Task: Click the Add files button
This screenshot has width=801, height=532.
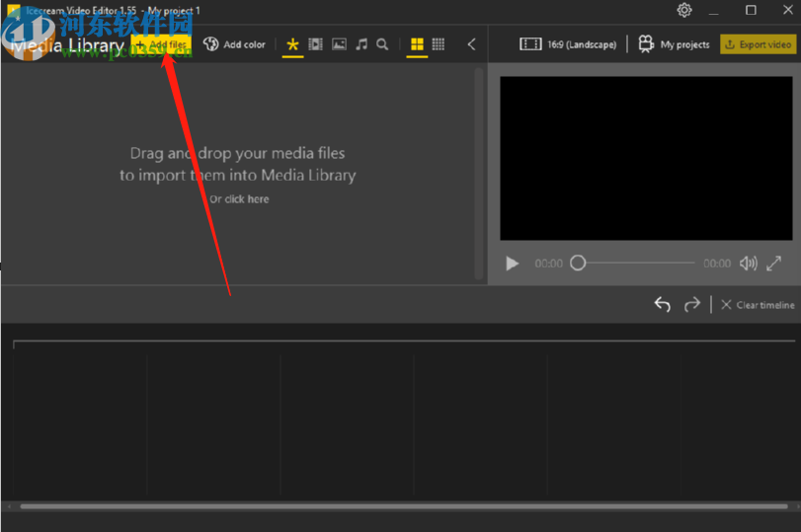Action: [x=161, y=45]
